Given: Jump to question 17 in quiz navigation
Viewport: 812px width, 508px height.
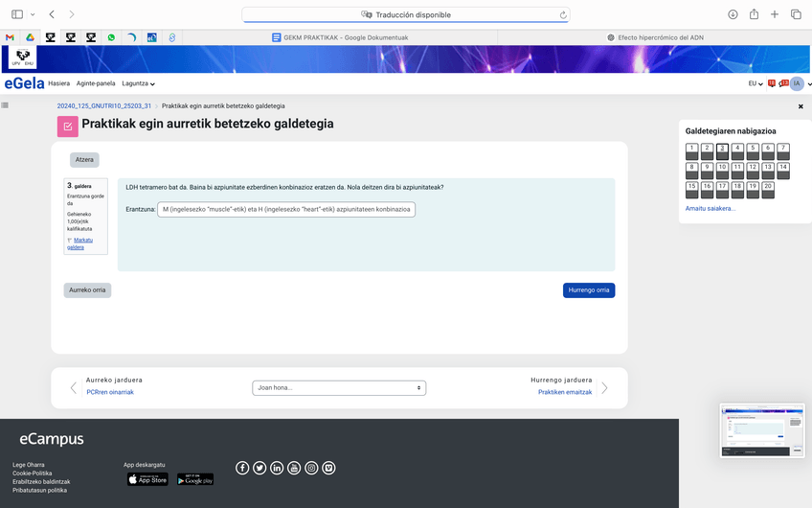Looking at the screenshot, I should (x=722, y=190).
